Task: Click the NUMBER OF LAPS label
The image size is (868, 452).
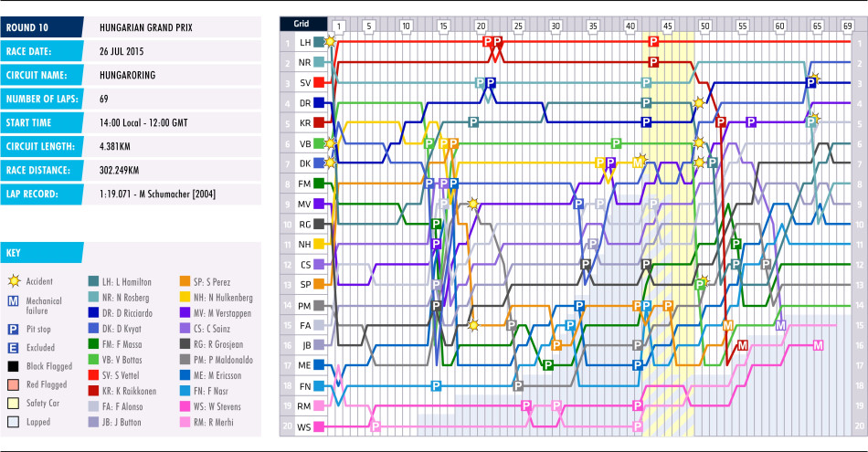Action: pos(42,99)
